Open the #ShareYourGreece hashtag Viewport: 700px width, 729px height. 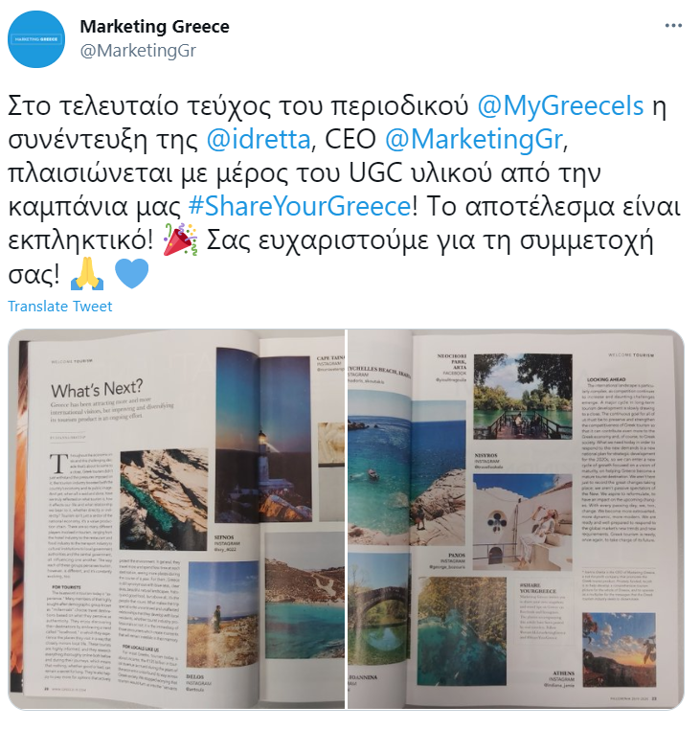300,206
